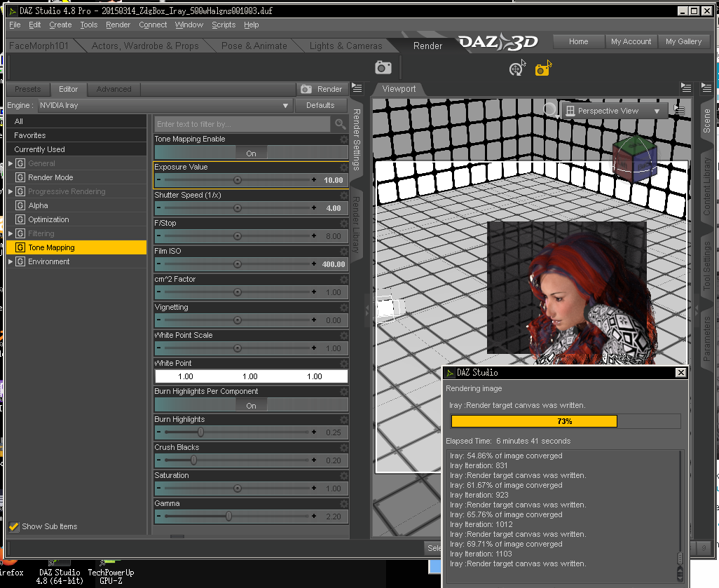The image size is (719, 588).
Task: Click the My Gallery button
Action: coord(683,41)
